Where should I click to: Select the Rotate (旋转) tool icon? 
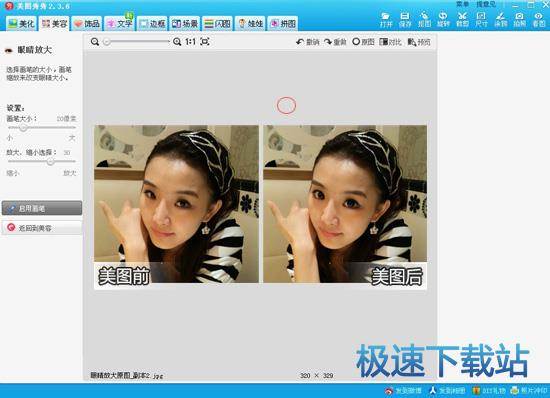click(443, 20)
